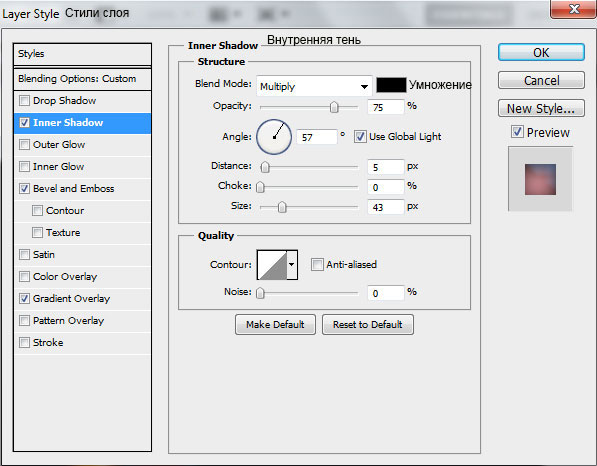The image size is (597, 466).
Task: Click the Choke percentage field
Action: tap(385, 187)
